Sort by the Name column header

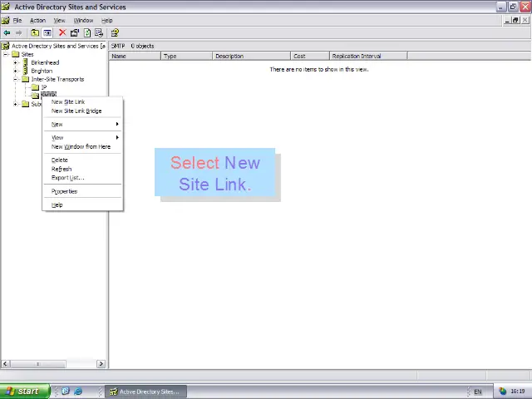pyautogui.click(x=135, y=56)
